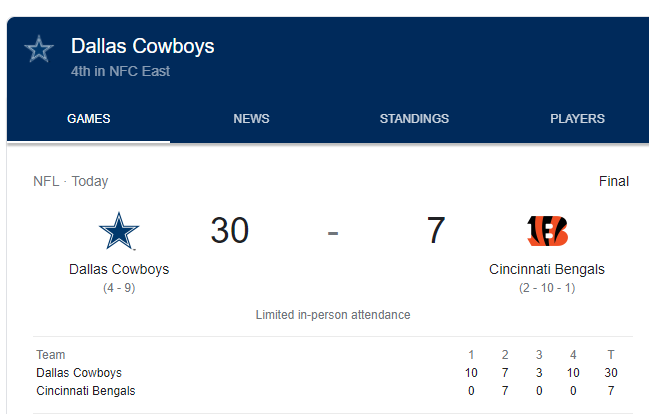Screen dimensions: 649x414
Task: Click the Final game status label
Action: 614,181
